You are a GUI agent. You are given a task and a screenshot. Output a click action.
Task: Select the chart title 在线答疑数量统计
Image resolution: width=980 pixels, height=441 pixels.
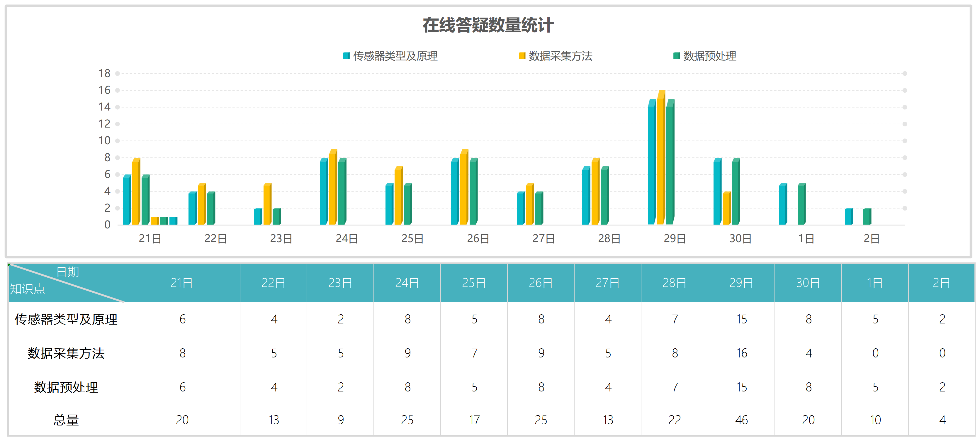point(488,25)
